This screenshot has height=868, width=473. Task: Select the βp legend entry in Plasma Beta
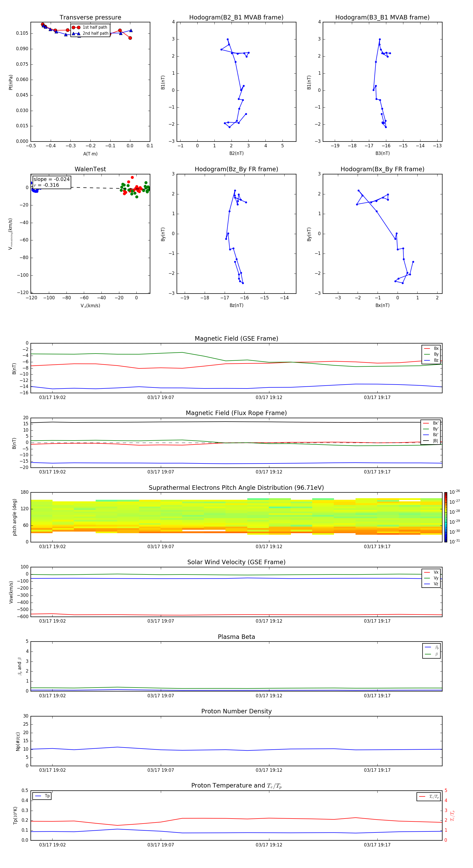click(x=431, y=647)
